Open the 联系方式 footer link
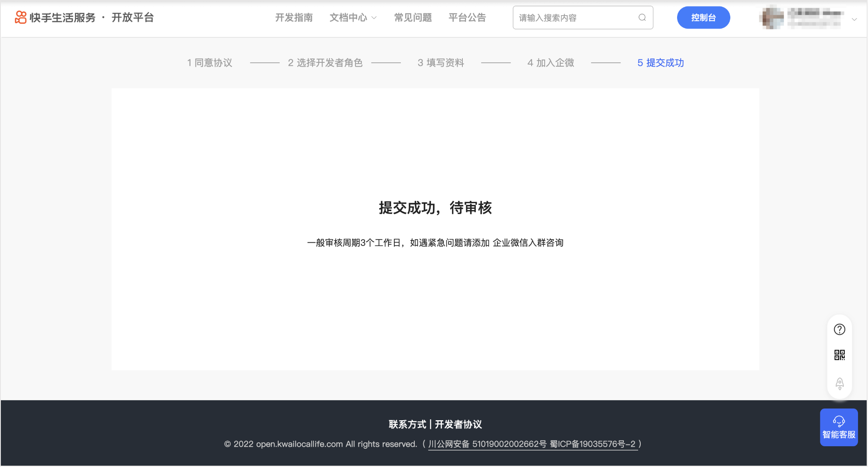Image resolution: width=868 pixels, height=467 pixels. pos(407,424)
